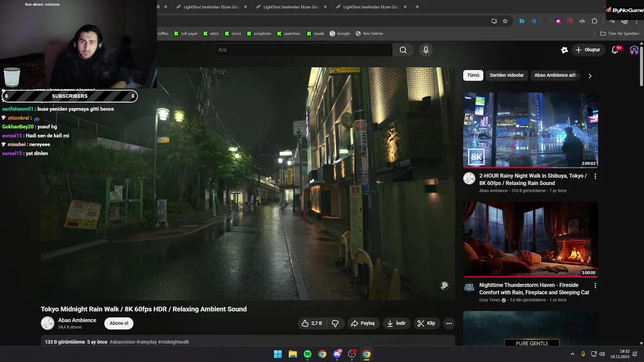Open the 7TV extension icon
The image size is (644, 362).
coord(522,21)
